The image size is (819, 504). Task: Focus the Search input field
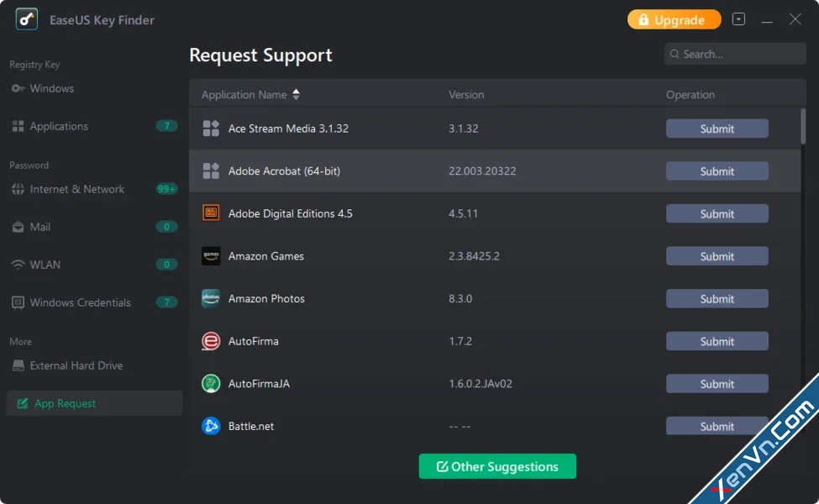coord(735,54)
